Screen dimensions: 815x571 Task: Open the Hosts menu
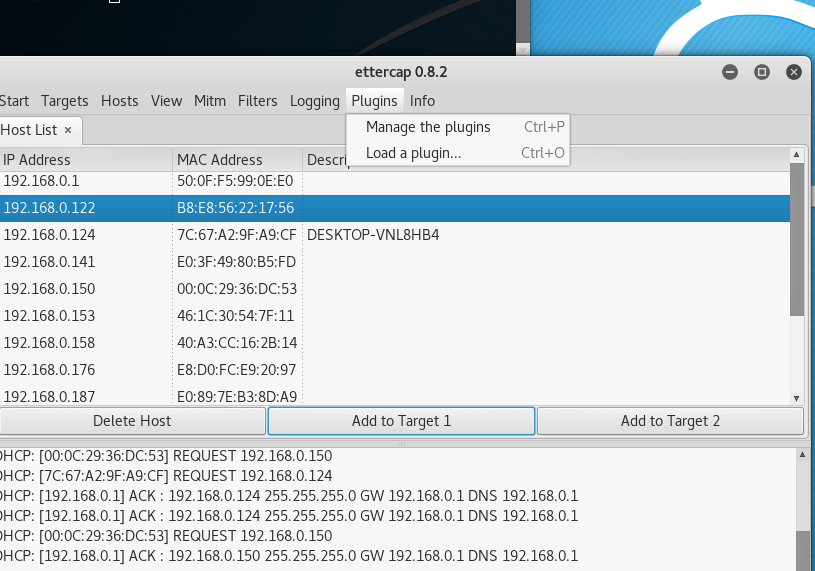(x=120, y=101)
